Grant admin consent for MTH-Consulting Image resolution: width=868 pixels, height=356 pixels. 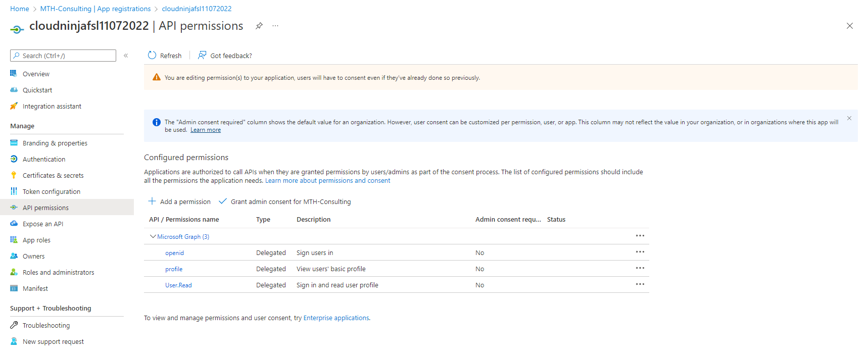(x=285, y=201)
